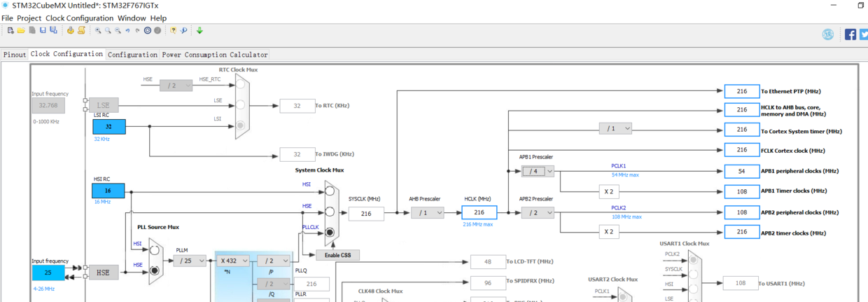Open the HSE_RTC /2 divider dropdown
This screenshot has height=302, width=868.
click(x=176, y=85)
